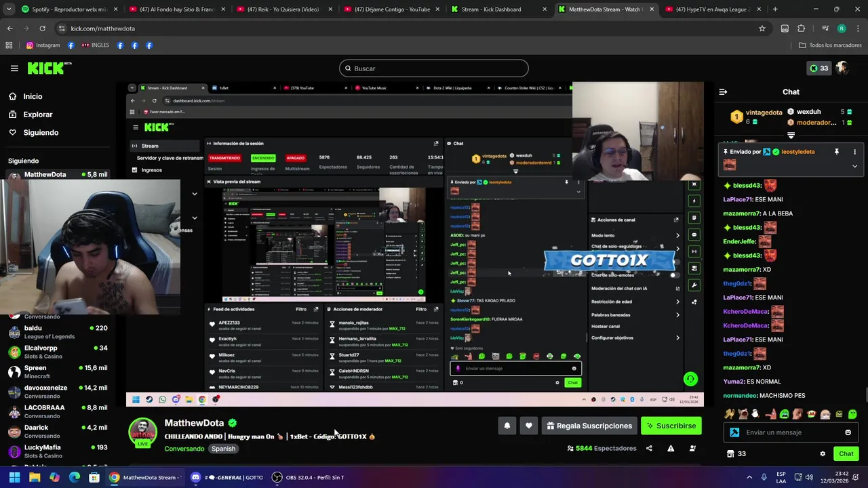Viewport: 868px width, 488px height.
Task: Open davooxeneize channel in sidebar
Action: [x=58, y=392]
